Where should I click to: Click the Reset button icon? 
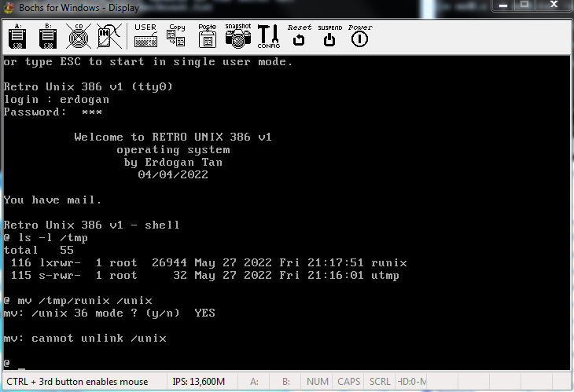coord(299,35)
